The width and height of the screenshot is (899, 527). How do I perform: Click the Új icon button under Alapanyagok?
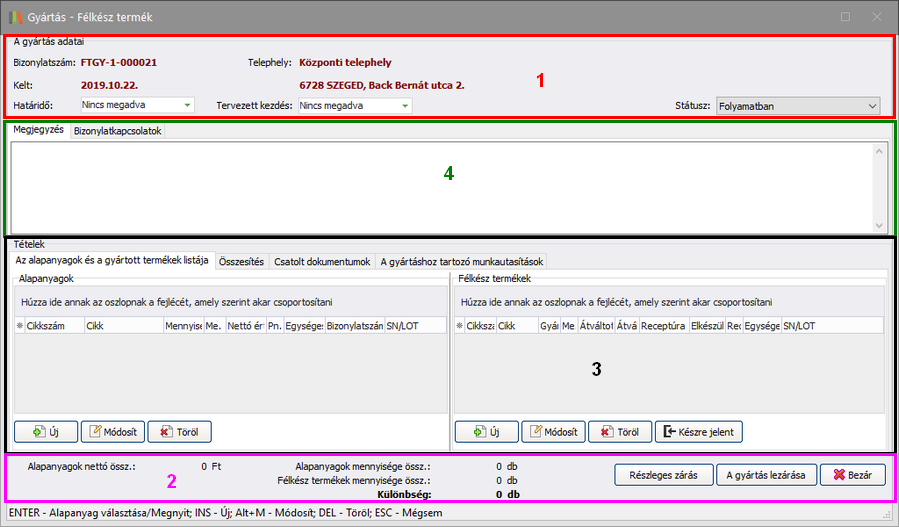pos(45,432)
